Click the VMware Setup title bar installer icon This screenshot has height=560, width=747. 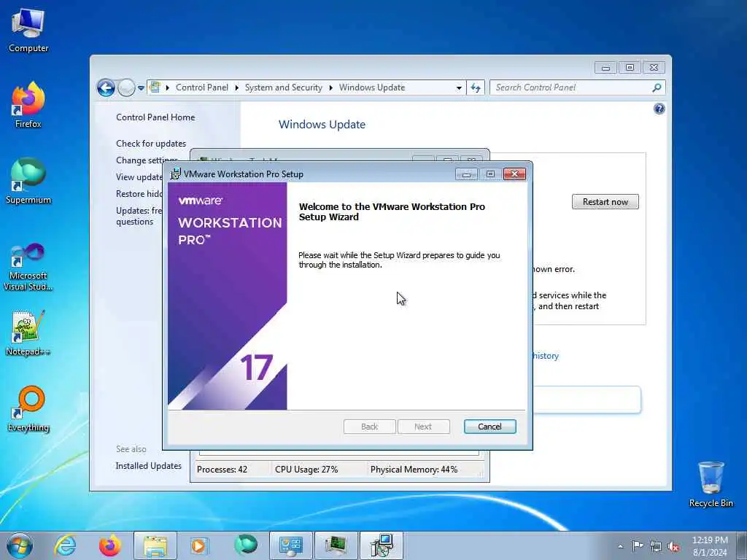click(x=175, y=174)
